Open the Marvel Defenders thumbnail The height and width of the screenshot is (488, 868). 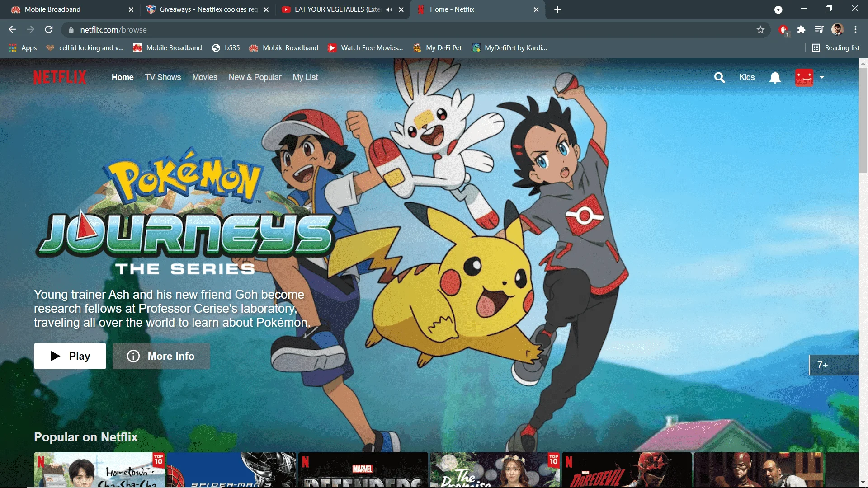363,470
